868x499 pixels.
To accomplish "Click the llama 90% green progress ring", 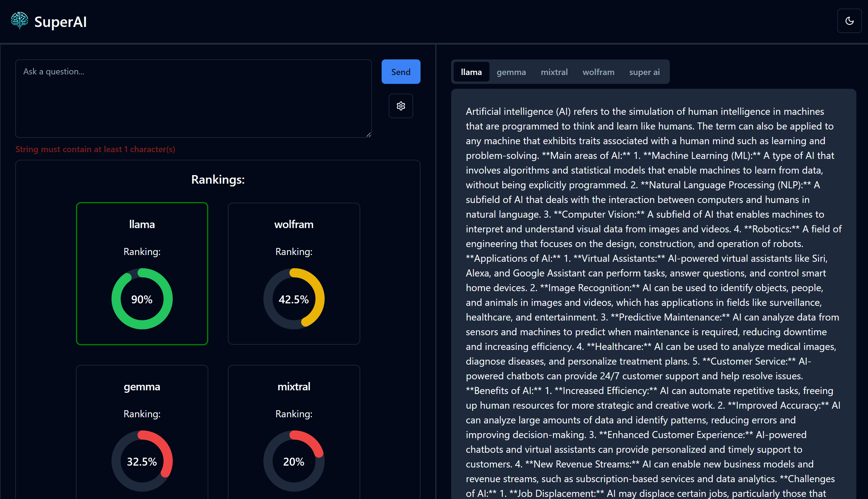I will (x=142, y=299).
